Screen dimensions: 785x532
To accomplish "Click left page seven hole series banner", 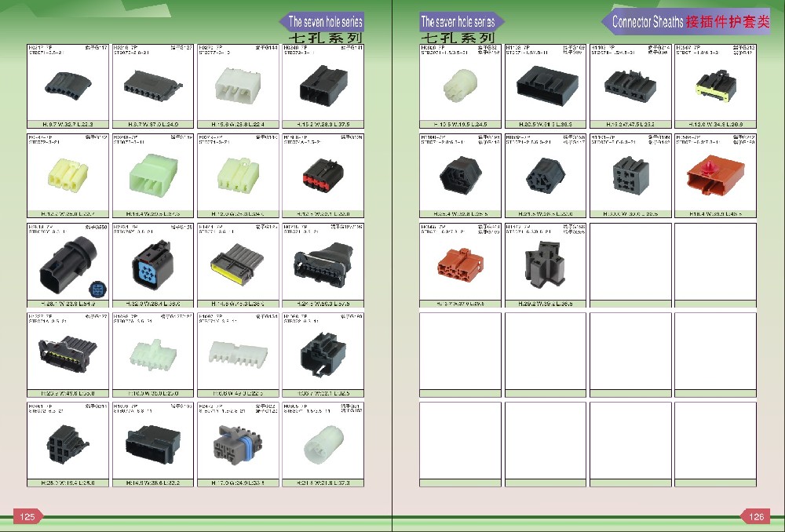I will [321, 21].
